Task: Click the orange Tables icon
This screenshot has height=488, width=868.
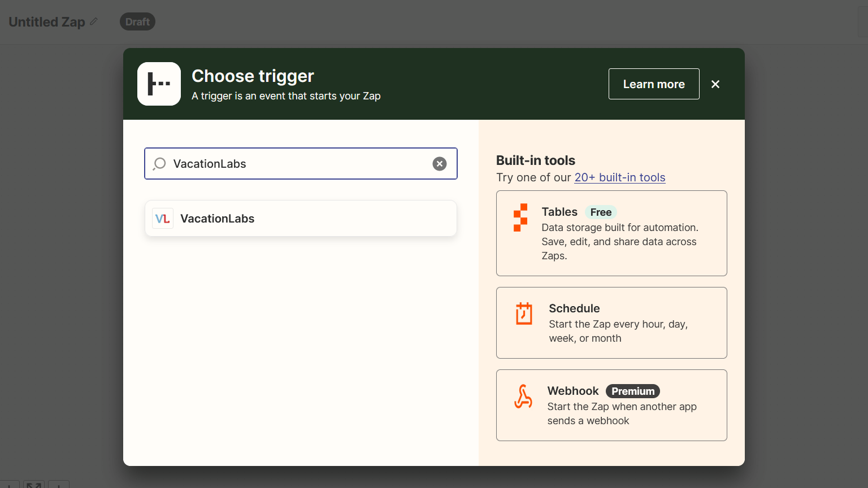Action: tap(520, 217)
